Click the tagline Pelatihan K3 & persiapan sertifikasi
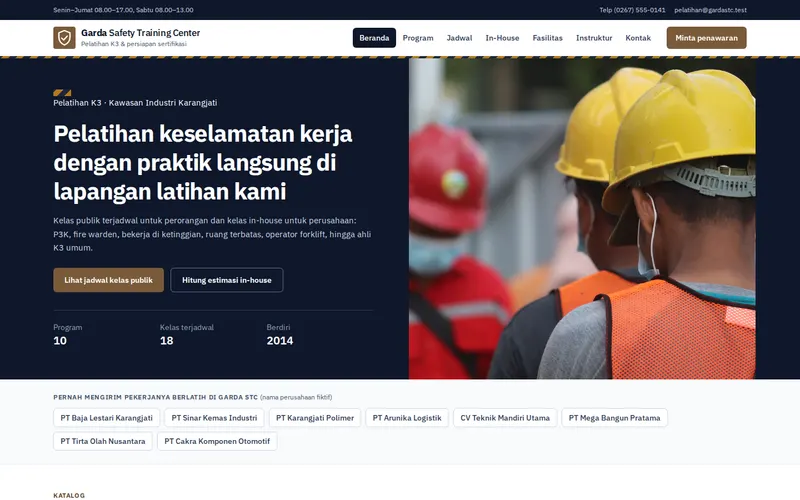This screenshot has height=500, width=800. click(x=134, y=44)
